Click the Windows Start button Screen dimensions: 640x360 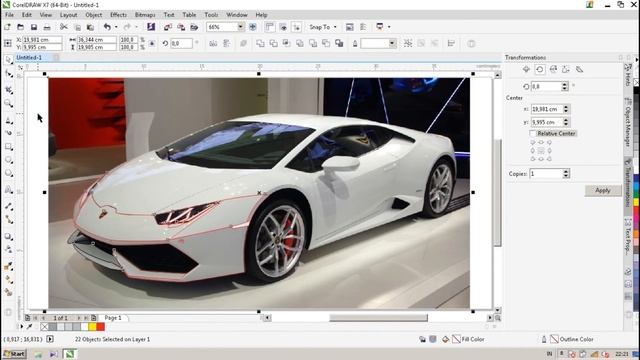(14, 354)
